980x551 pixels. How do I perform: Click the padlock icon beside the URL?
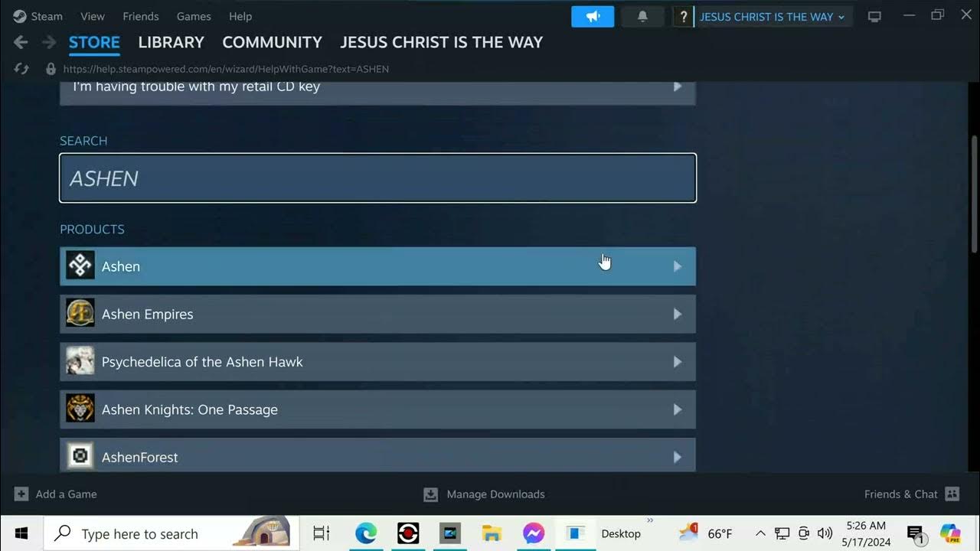51,69
